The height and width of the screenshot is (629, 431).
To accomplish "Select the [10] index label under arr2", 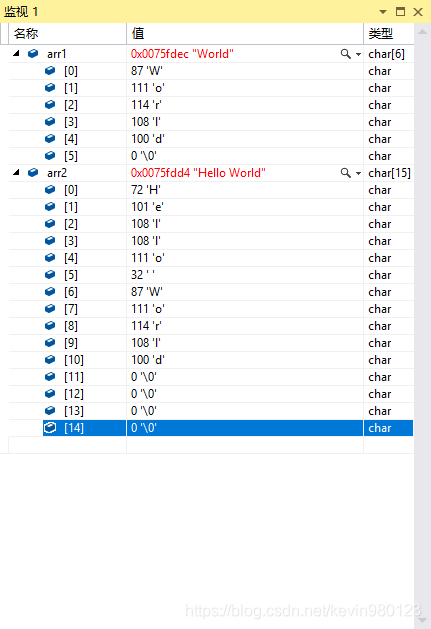I will tap(74, 360).
